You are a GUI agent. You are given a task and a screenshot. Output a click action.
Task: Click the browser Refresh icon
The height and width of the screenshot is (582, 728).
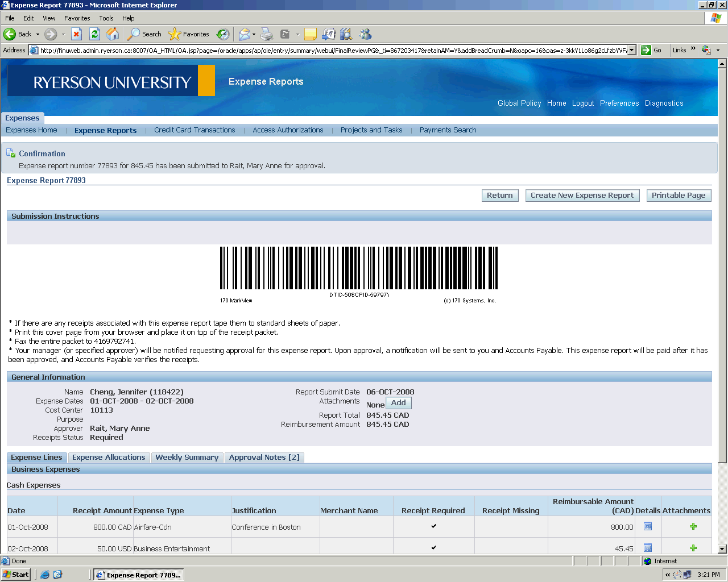point(95,34)
